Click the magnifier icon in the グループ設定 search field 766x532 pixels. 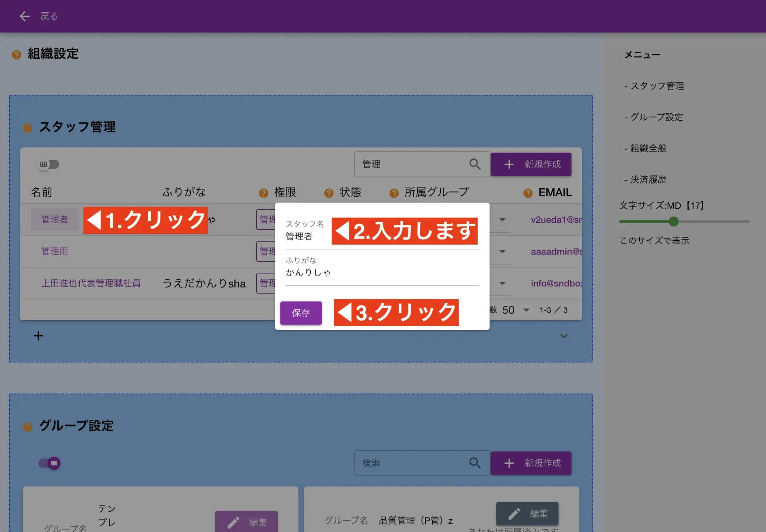pos(475,463)
